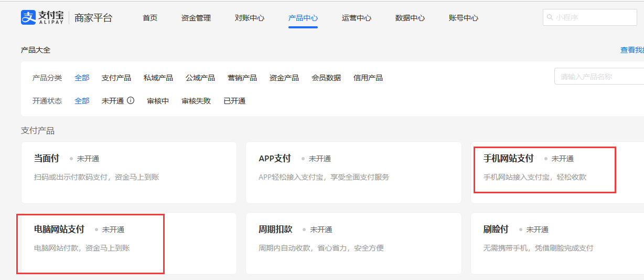Open the 首页 navigation tab

(150, 18)
